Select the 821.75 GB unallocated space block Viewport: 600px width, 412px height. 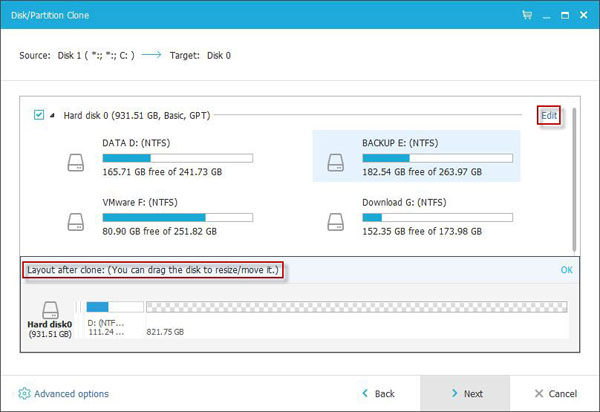point(357,307)
